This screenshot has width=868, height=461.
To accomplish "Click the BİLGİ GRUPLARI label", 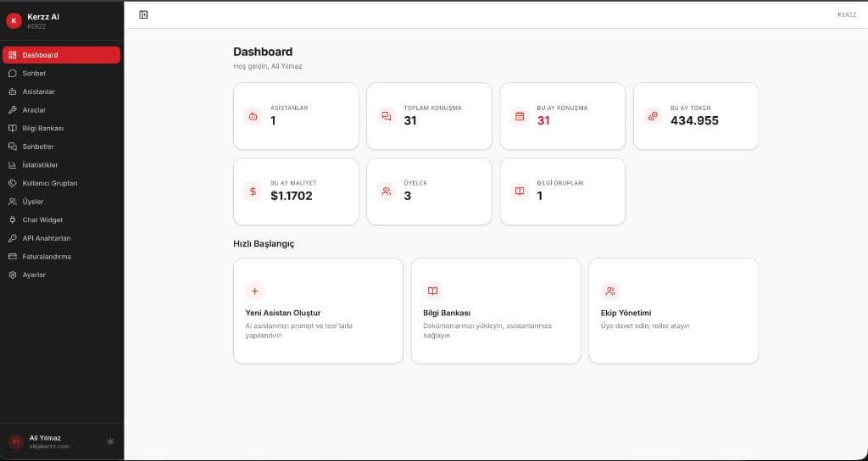I will [560, 183].
